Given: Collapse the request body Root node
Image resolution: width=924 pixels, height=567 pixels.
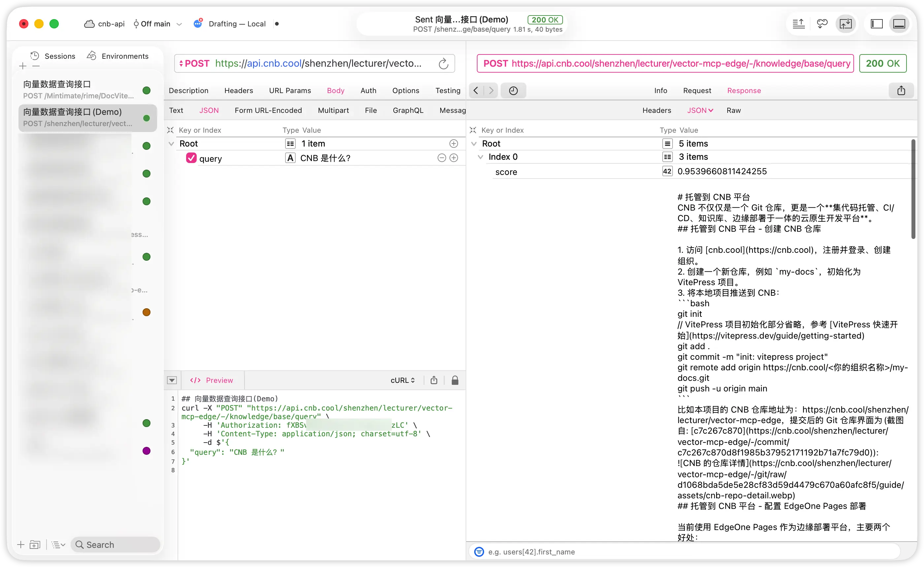Looking at the screenshot, I should 171,144.
